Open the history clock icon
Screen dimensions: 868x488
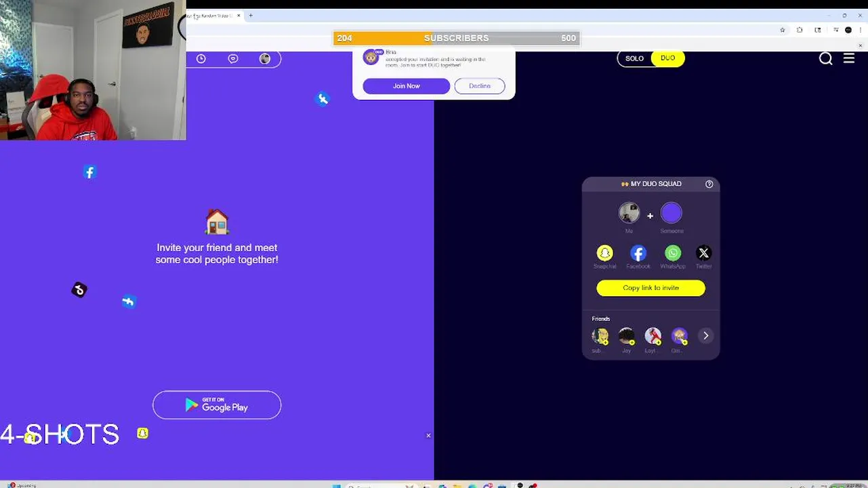coord(201,59)
